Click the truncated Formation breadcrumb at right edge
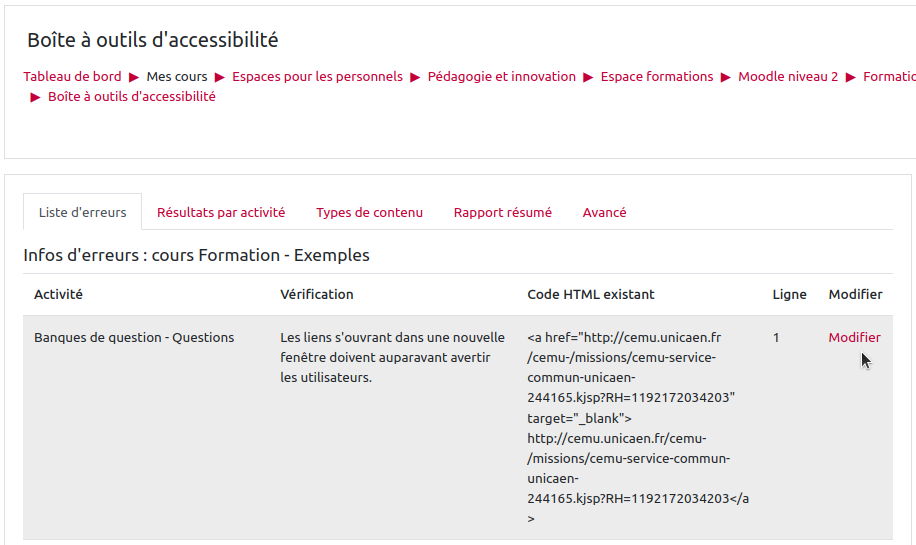The width and height of the screenshot is (916, 545). [888, 76]
